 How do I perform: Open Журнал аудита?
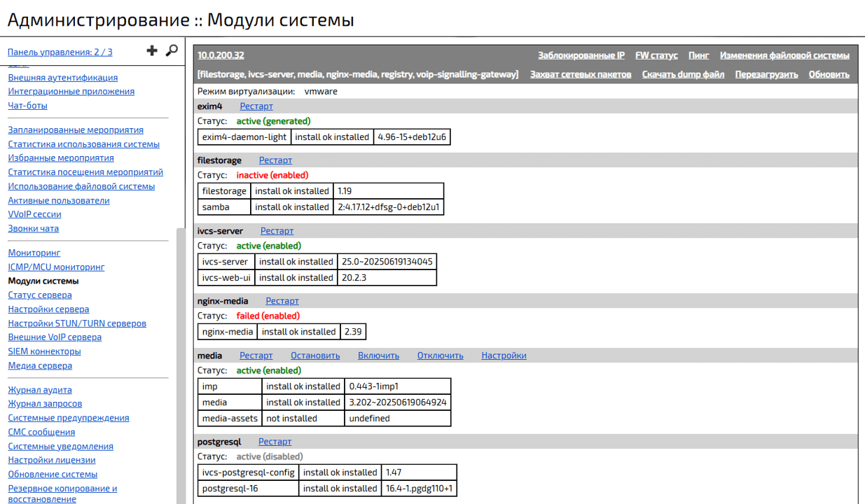click(x=40, y=390)
